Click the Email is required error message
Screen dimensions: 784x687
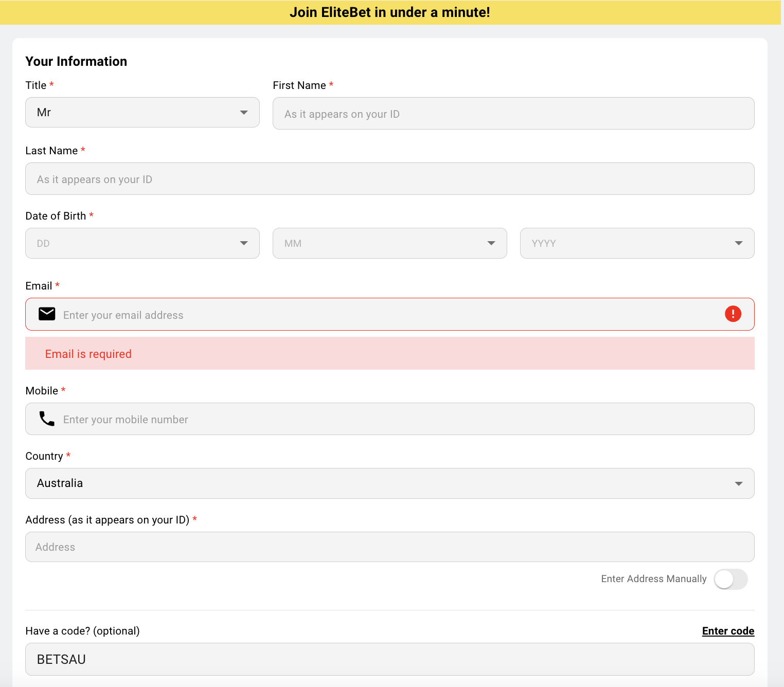(88, 354)
